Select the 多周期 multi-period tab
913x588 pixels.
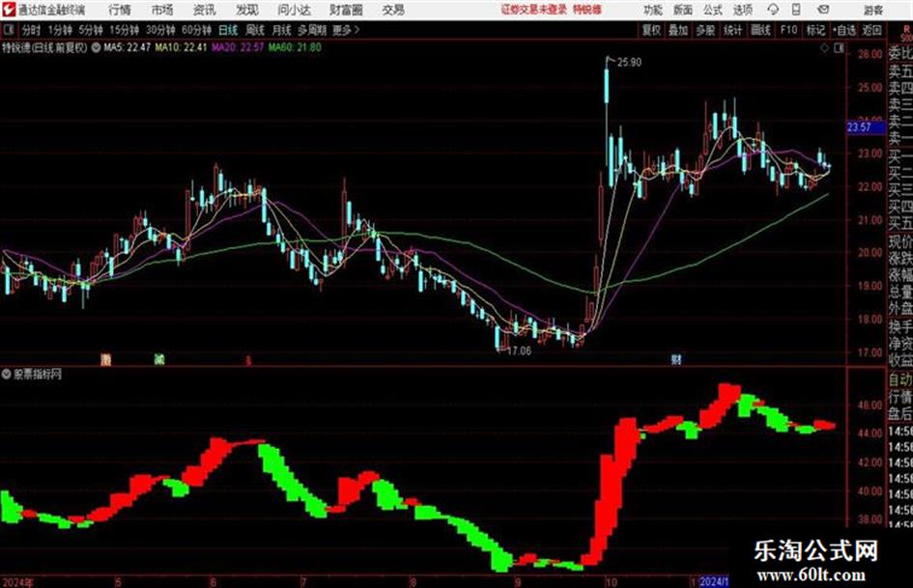coord(313,30)
